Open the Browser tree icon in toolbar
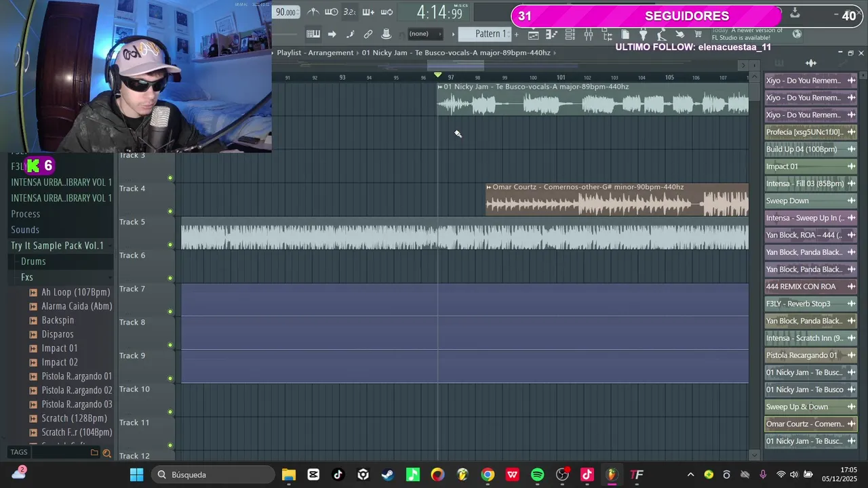Image resolution: width=868 pixels, height=488 pixels. click(x=607, y=34)
